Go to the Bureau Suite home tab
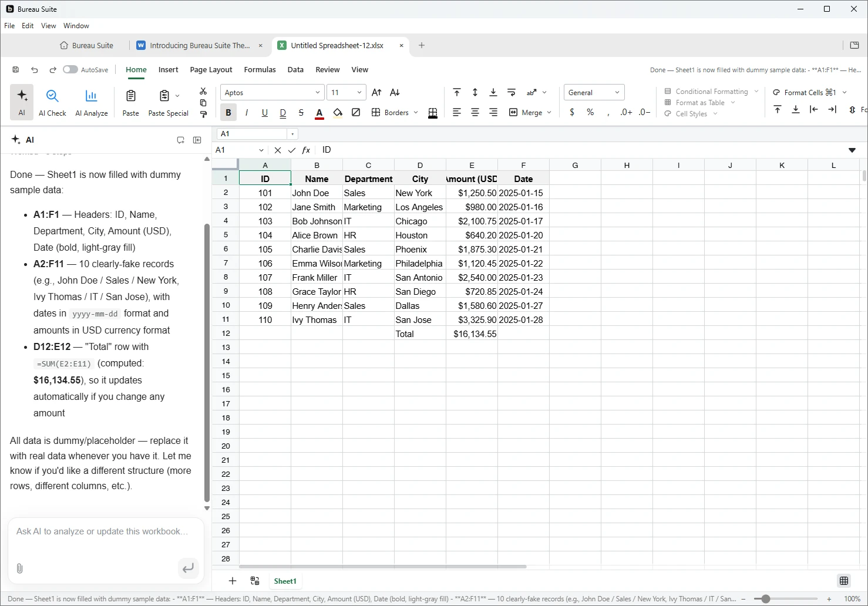This screenshot has height=606, width=868. tap(87, 45)
